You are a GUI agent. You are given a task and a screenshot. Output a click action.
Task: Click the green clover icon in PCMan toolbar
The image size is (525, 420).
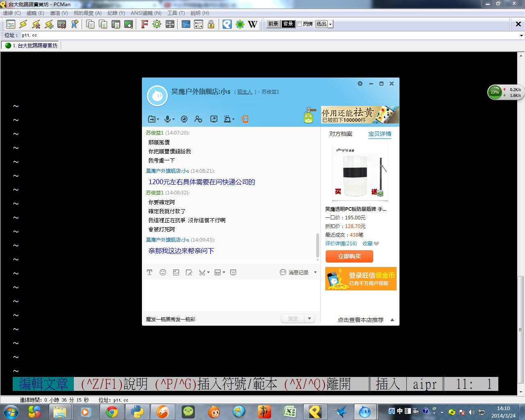240,24
